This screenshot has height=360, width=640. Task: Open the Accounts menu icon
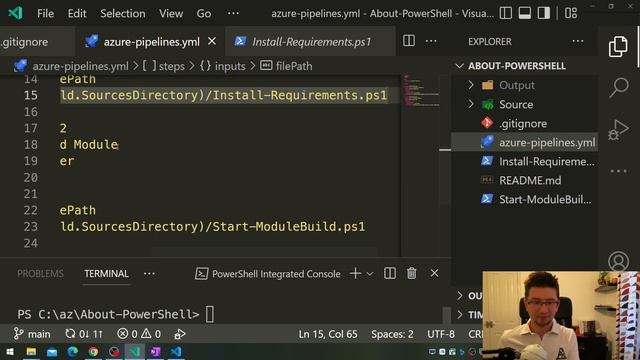click(x=618, y=261)
